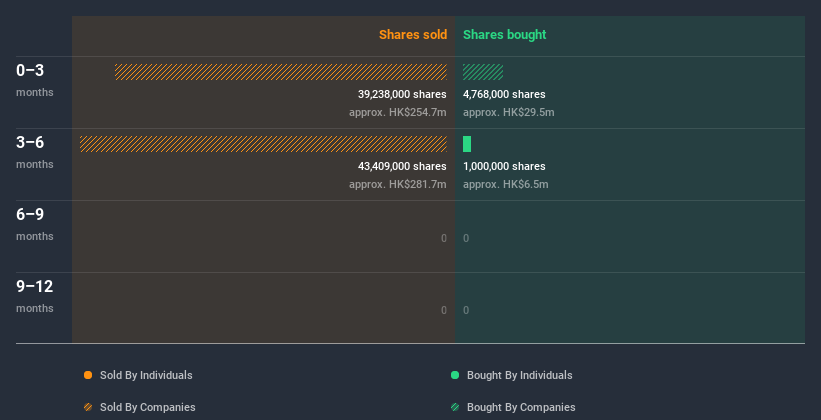Select the Sold By Individuals legend label

[x=146, y=375]
